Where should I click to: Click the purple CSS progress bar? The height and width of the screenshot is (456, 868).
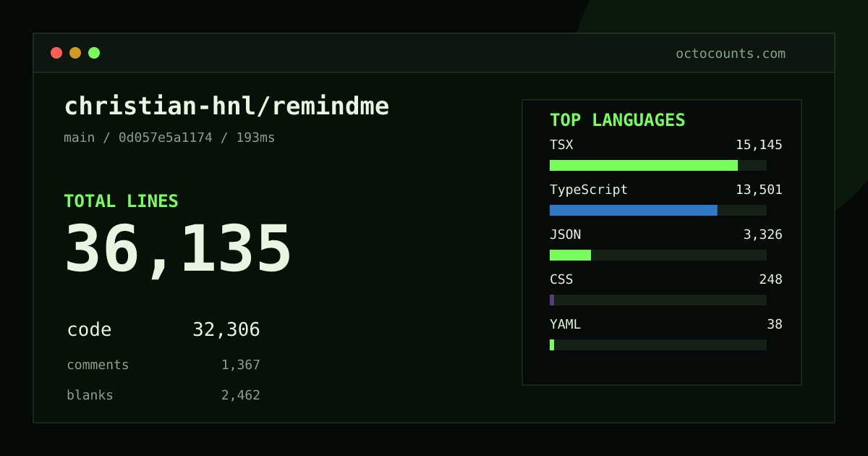552,300
